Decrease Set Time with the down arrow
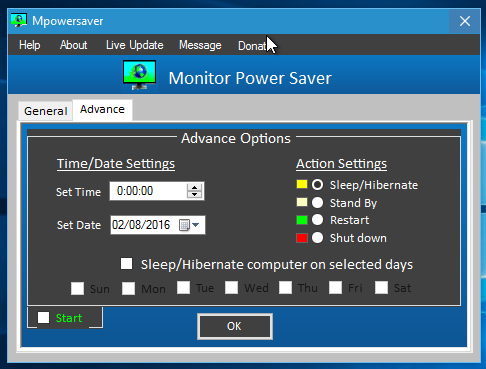 (x=194, y=194)
